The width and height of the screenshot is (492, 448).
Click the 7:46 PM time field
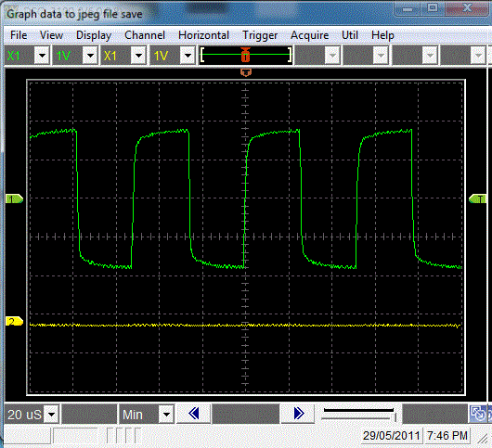(x=447, y=435)
